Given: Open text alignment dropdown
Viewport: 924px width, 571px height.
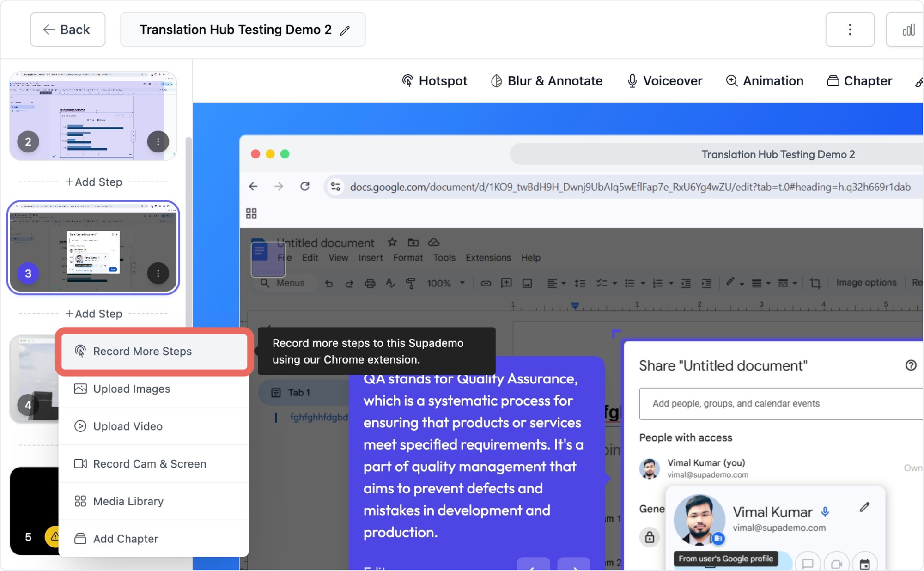Looking at the screenshot, I should click(x=556, y=283).
